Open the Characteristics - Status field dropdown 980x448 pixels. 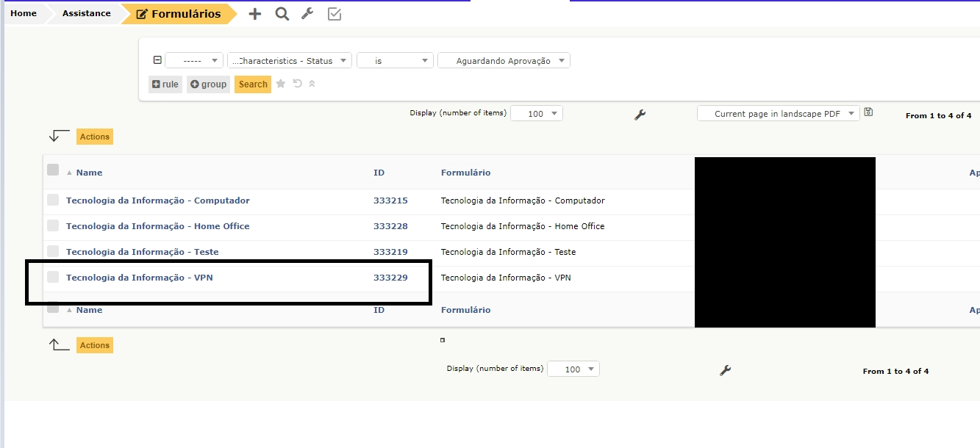(289, 60)
